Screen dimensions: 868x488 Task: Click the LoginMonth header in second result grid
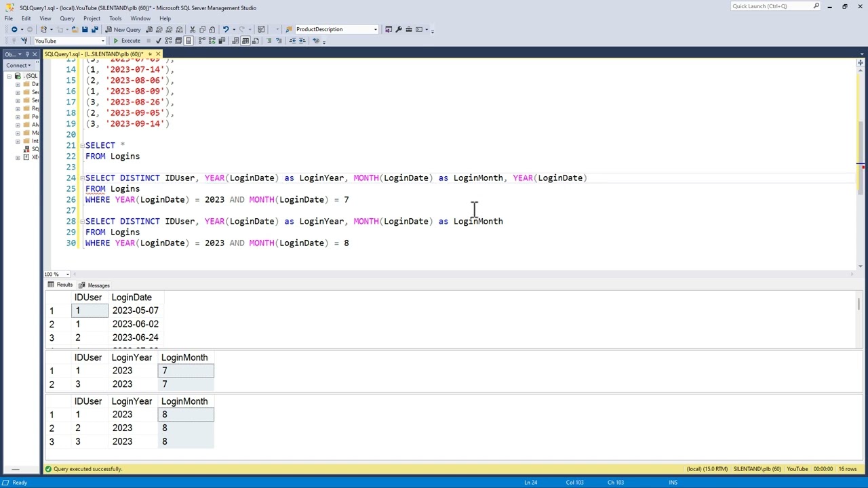click(x=184, y=357)
